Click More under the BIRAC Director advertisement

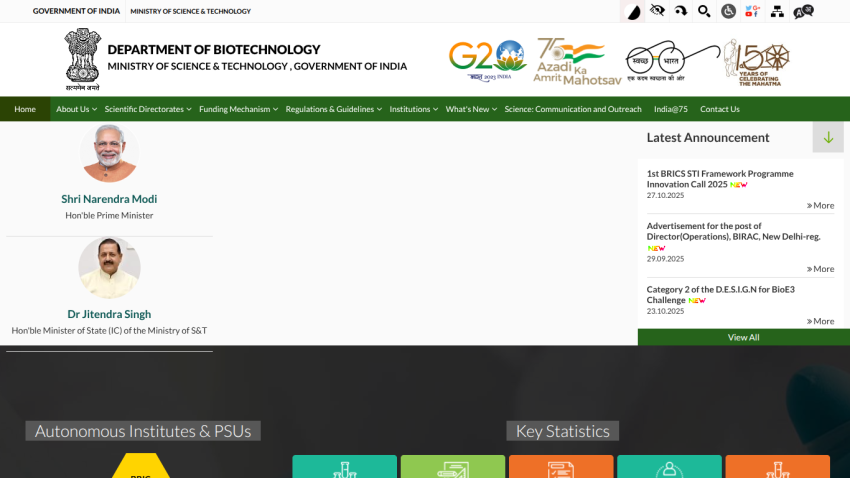[820, 269]
